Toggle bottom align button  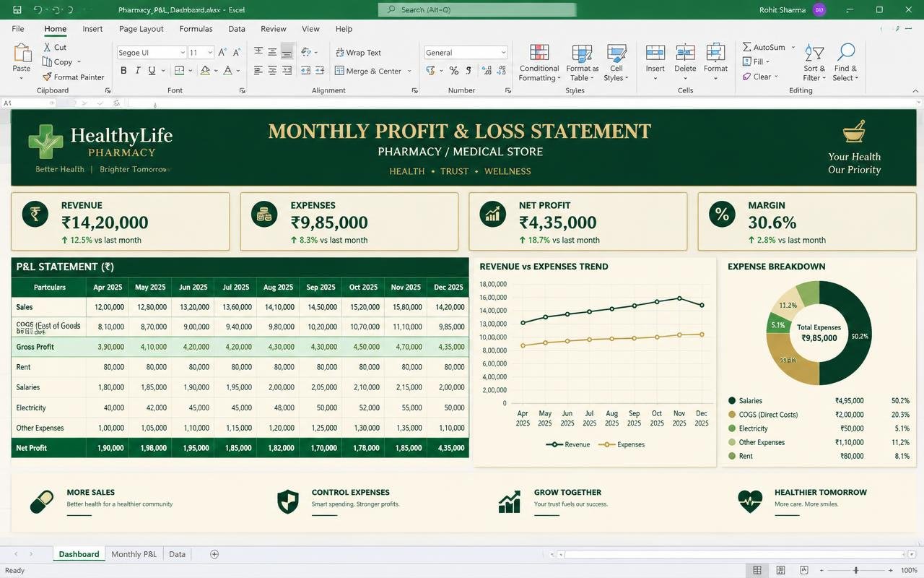[287, 52]
